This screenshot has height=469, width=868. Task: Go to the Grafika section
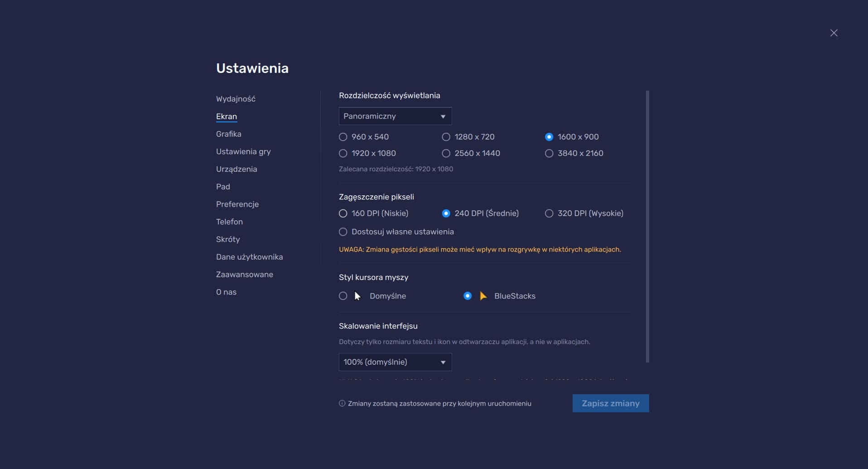point(229,134)
